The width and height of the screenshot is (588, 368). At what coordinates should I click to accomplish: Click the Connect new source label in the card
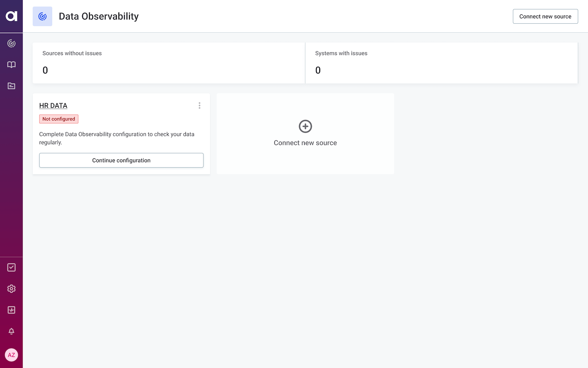click(x=305, y=143)
